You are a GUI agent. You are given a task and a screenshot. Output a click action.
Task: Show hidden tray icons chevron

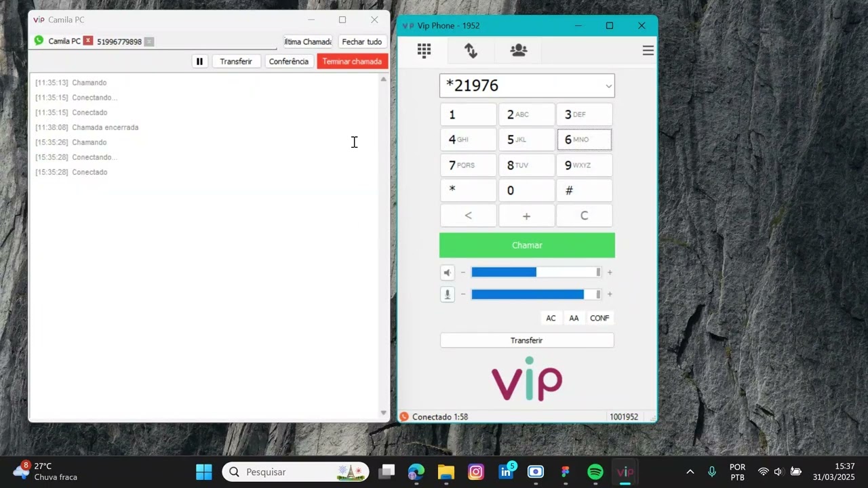tap(690, 472)
